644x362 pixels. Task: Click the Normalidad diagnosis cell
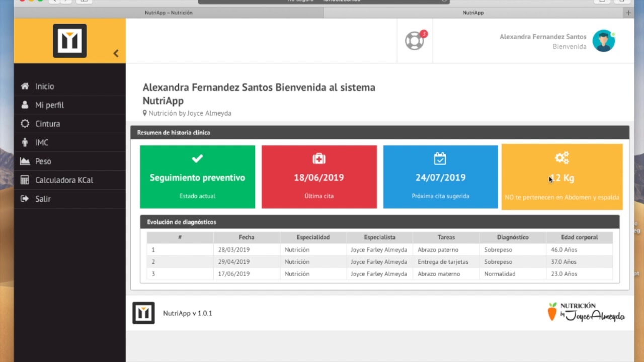513,274
